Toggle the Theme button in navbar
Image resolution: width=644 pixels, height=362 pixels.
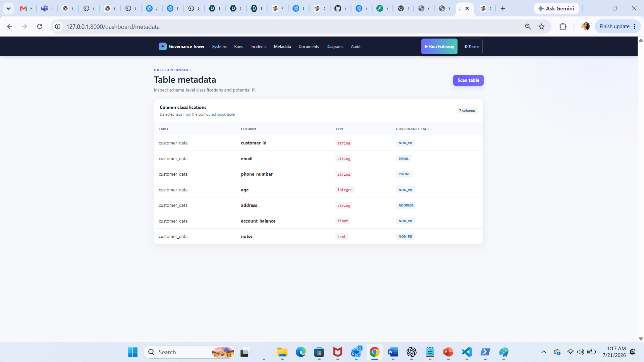coord(472,47)
